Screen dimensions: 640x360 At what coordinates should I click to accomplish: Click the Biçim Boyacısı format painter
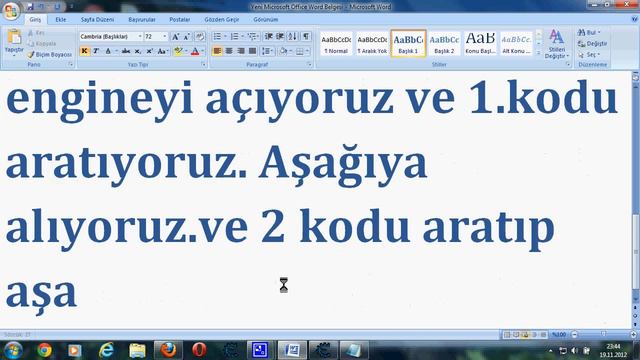click(x=49, y=54)
